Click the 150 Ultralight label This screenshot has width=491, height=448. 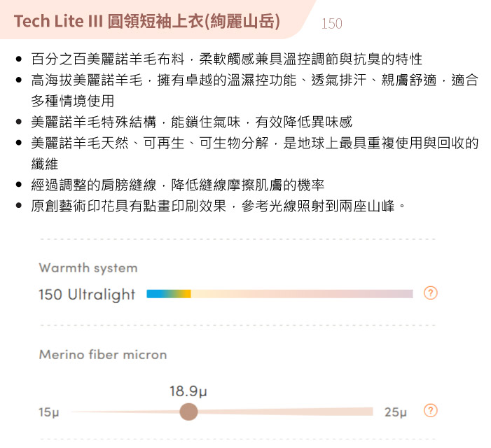tap(87, 295)
